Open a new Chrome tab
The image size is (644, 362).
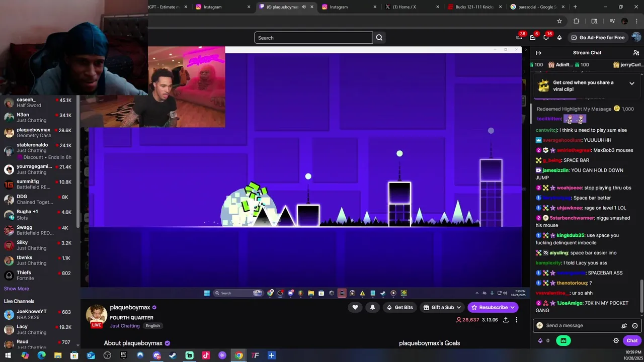[575, 7]
